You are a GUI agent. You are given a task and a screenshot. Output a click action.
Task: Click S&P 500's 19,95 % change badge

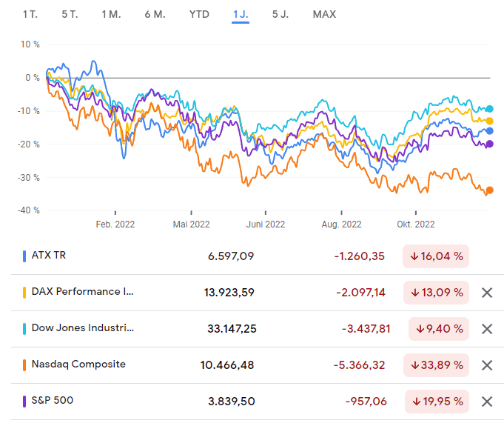(437, 402)
